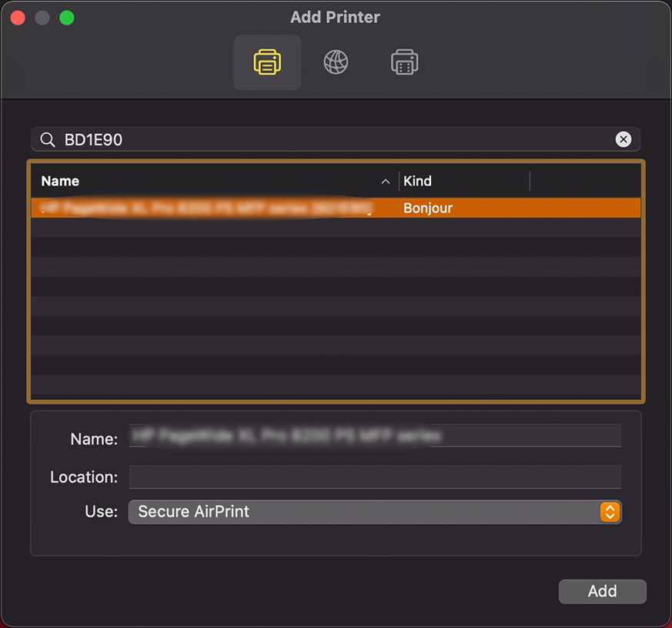The width and height of the screenshot is (672, 628).
Task: Select the highlighted HP PageWide printer row
Action: [208, 208]
